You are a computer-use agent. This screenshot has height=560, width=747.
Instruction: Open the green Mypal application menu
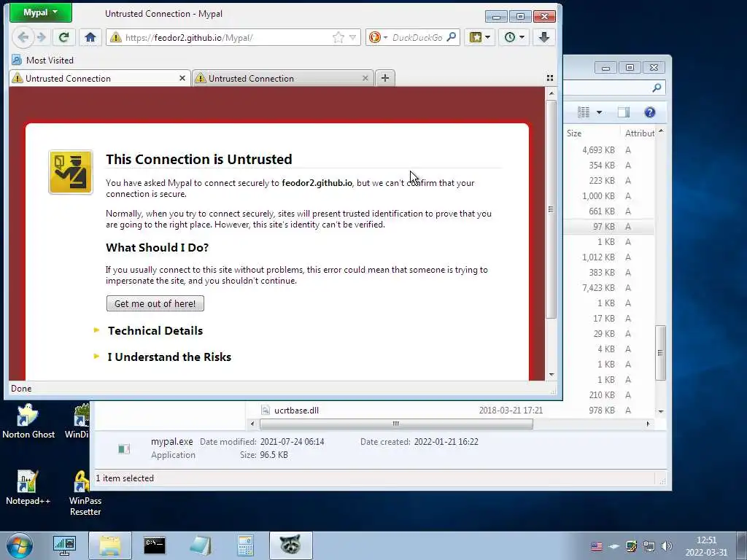pyautogui.click(x=41, y=12)
